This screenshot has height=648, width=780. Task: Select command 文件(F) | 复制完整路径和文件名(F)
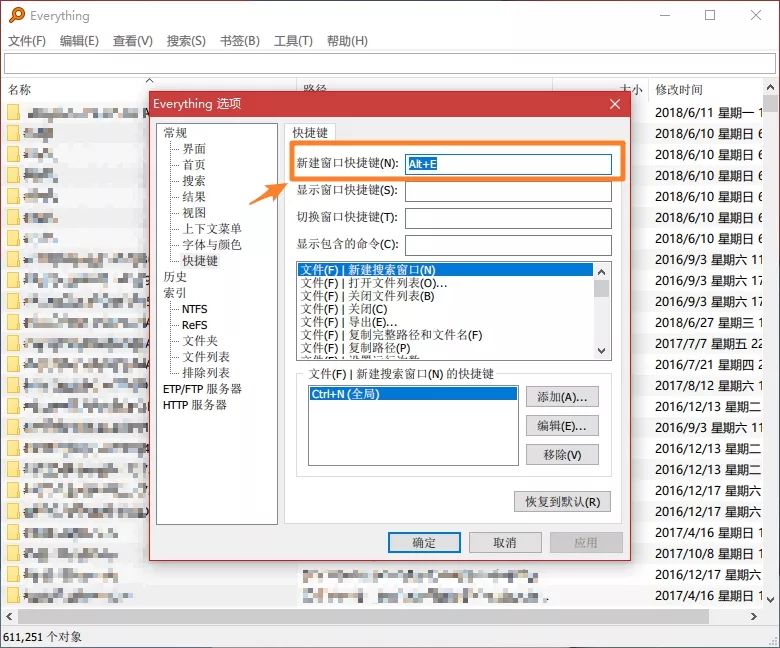coord(445,335)
